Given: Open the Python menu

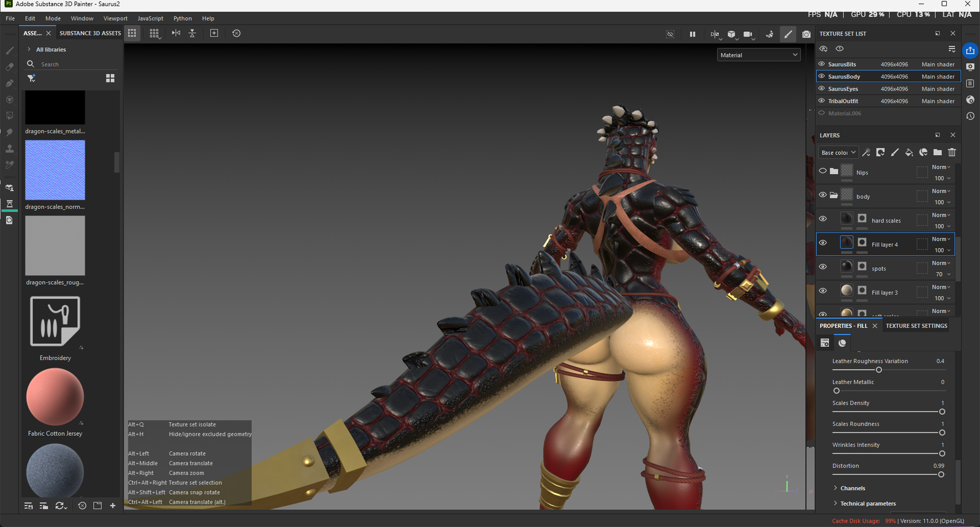Looking at the screenshot, I should point(183,18).
